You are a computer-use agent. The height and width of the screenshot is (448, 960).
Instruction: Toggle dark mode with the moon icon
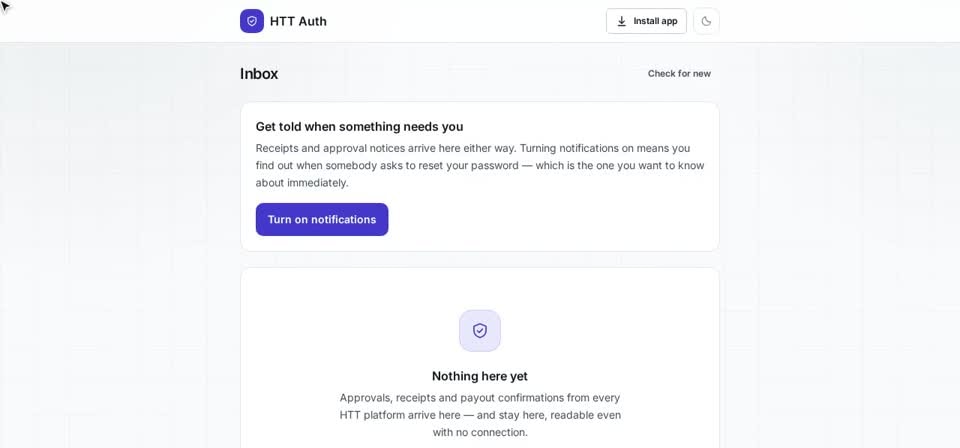point(706,21)
